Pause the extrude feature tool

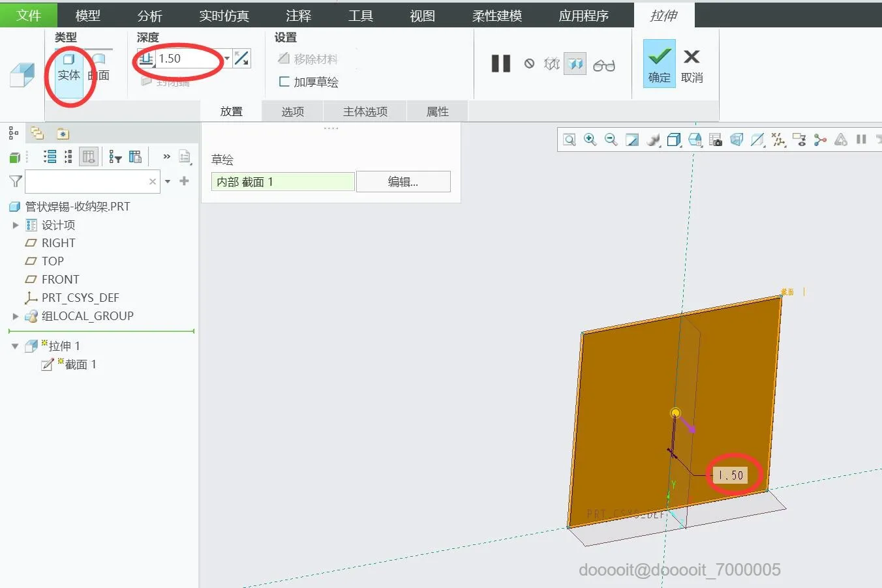501,64
